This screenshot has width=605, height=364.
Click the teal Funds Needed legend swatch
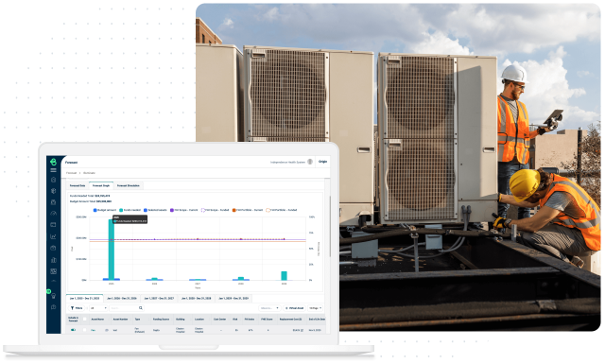[121, 210]
